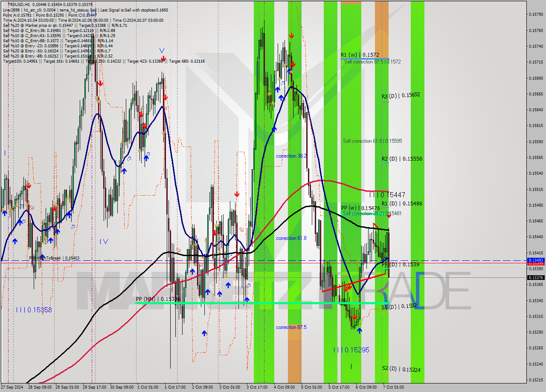Click the red arrow beside 'Sell correction 38.2' label
This screenshot has width=546, height=392.
pyautogui.click(x=389, y=216)
